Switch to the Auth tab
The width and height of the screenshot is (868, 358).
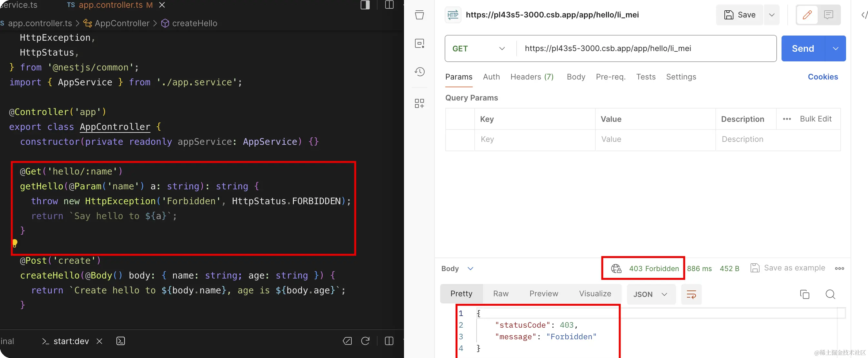pyautogui.click(x=491, y=77)
